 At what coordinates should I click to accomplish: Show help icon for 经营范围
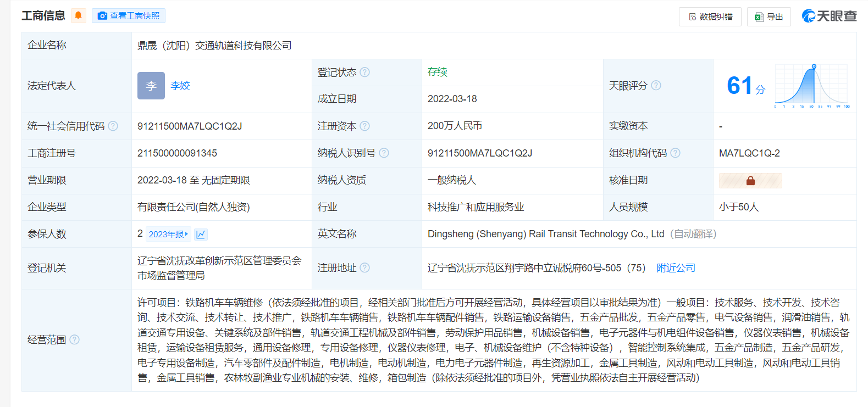click(x=75, y=340)
